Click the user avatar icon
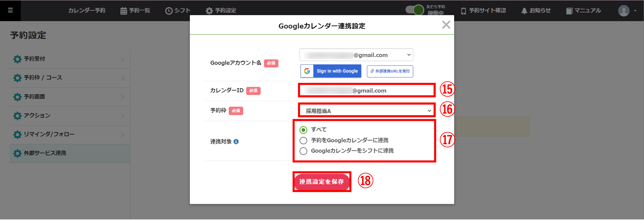 (624, 11)
